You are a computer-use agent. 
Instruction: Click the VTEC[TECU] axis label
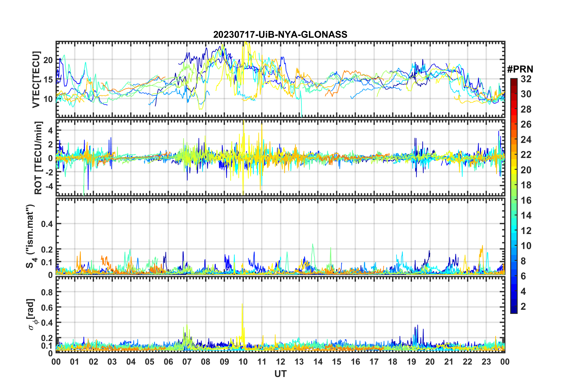pos(36,80)
